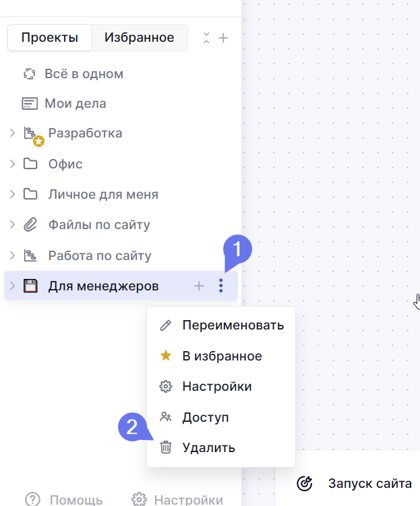420x506 pixels.
Task: Expand the Разработка project tree
Action: (12, 133)
